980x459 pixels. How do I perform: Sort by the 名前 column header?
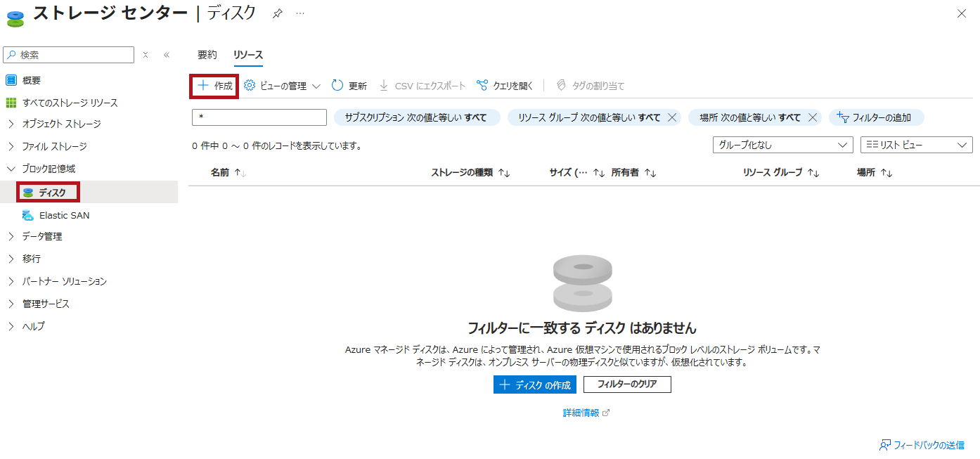[220, 172]
